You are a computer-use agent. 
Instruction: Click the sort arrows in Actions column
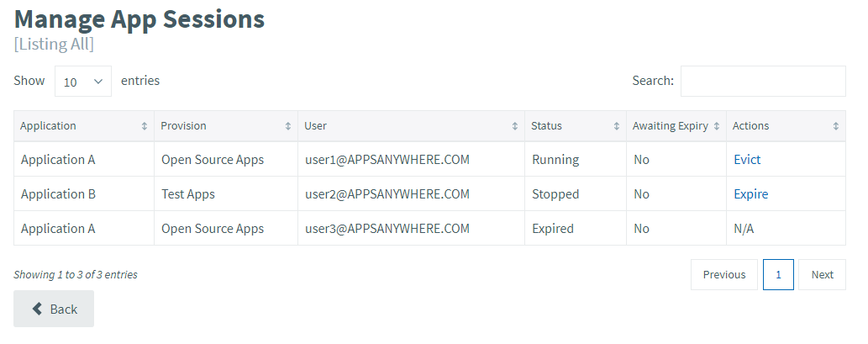[x=836, y=126]
